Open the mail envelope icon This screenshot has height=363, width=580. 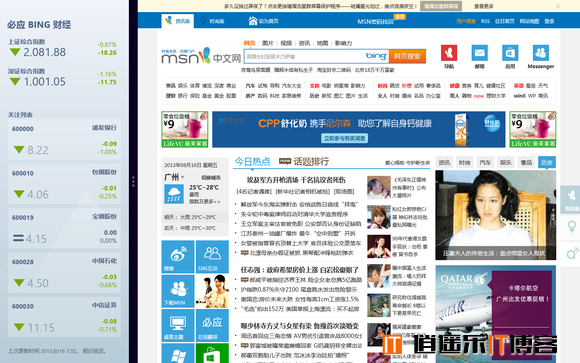479,53
